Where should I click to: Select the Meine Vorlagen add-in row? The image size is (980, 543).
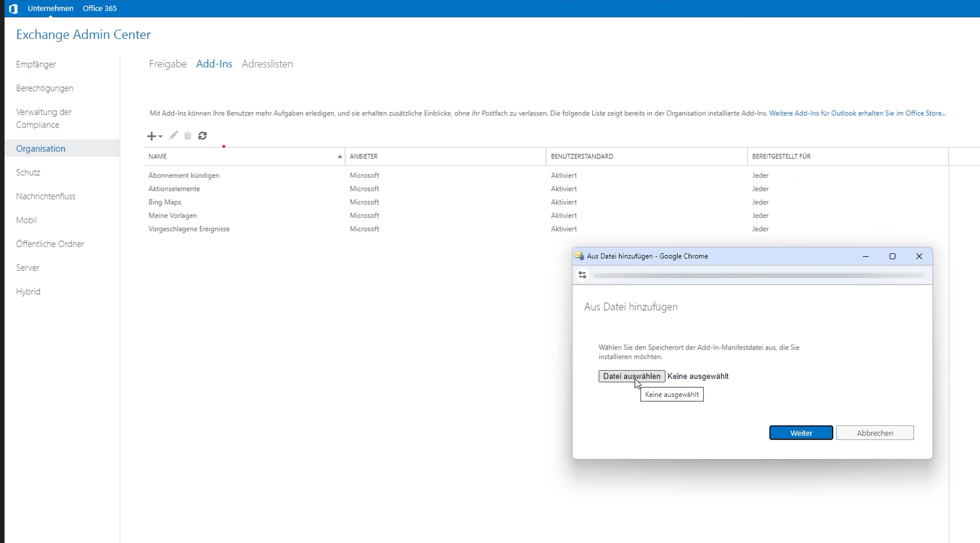pyautogui.click(x=546, y=215)
